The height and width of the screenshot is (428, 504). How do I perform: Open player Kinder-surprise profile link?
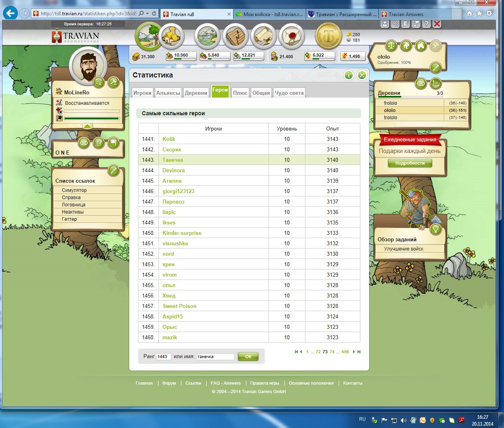182,233
